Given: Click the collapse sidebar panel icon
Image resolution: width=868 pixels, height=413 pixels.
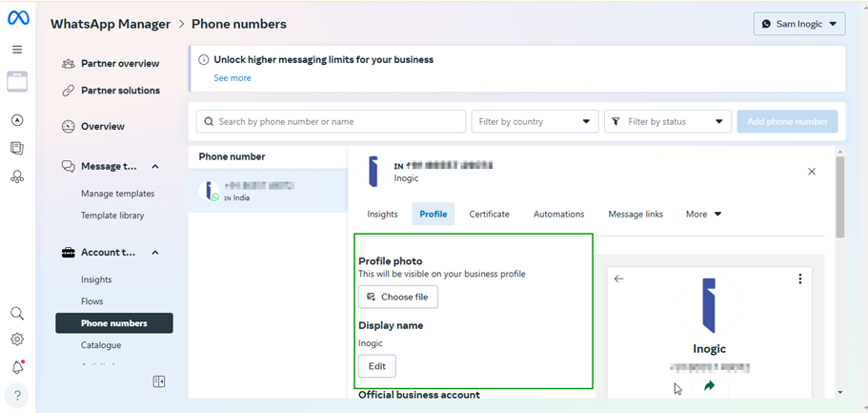Looking at the screenshot, I should 159,382.
